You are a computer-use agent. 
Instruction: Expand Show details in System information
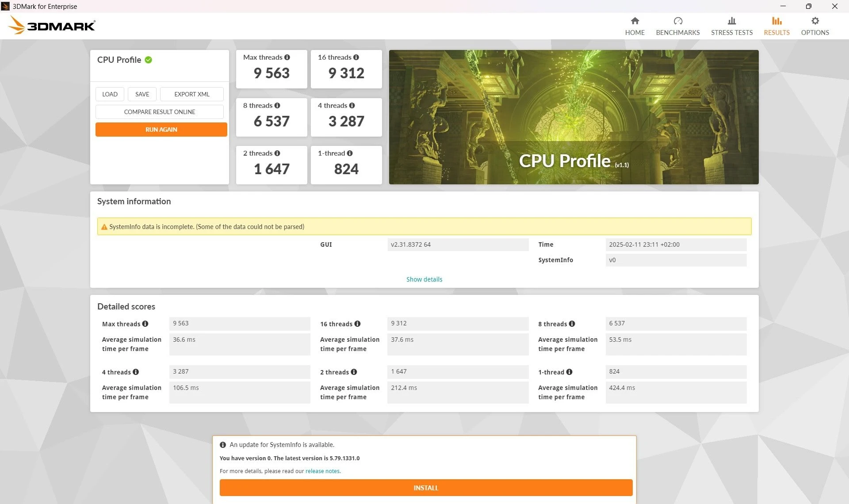tap(424, 279)
